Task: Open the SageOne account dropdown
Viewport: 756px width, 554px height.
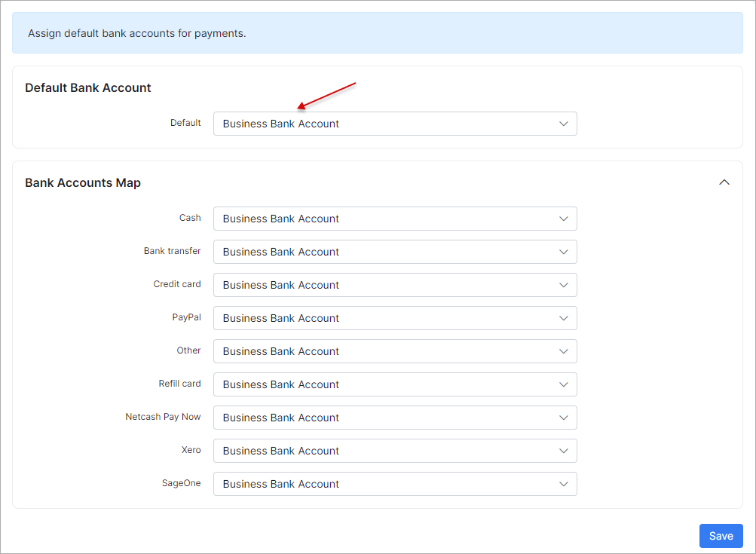Action: [395, 484]
